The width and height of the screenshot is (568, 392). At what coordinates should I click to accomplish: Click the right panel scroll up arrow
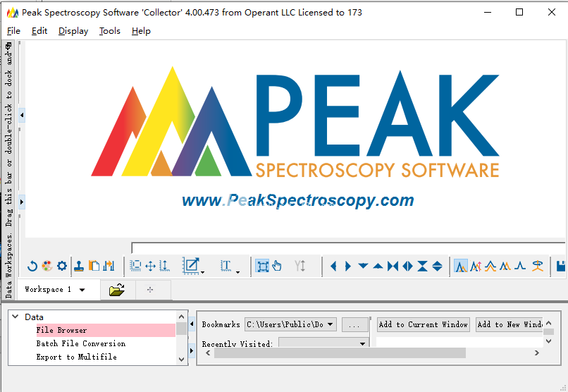click(x=549, y=323)
